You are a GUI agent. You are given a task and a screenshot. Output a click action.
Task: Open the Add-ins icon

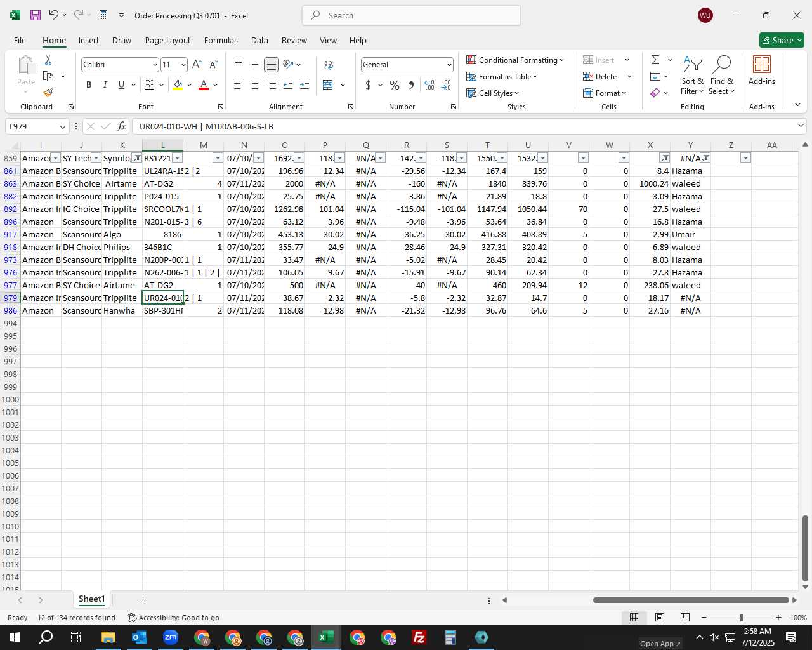tap(762, 70)
